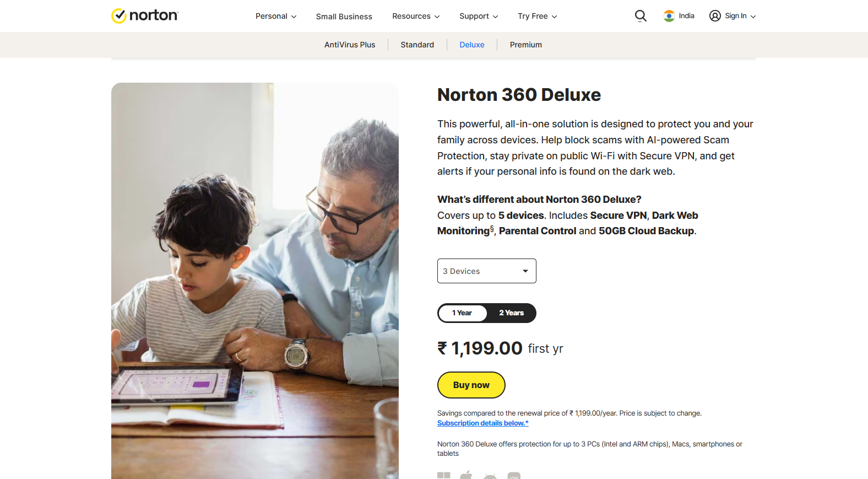Expand the Personal menu
This screenshot has width=868, height=479.
(276, 16)
